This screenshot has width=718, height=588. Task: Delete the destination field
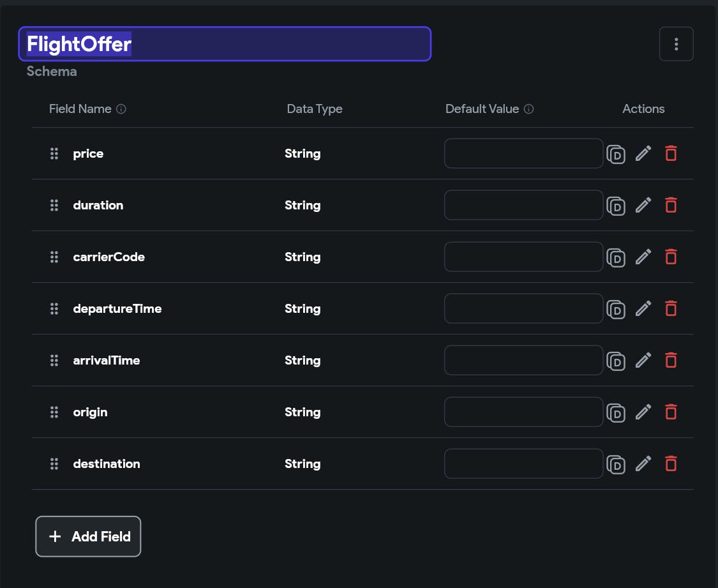pos(671,464)
